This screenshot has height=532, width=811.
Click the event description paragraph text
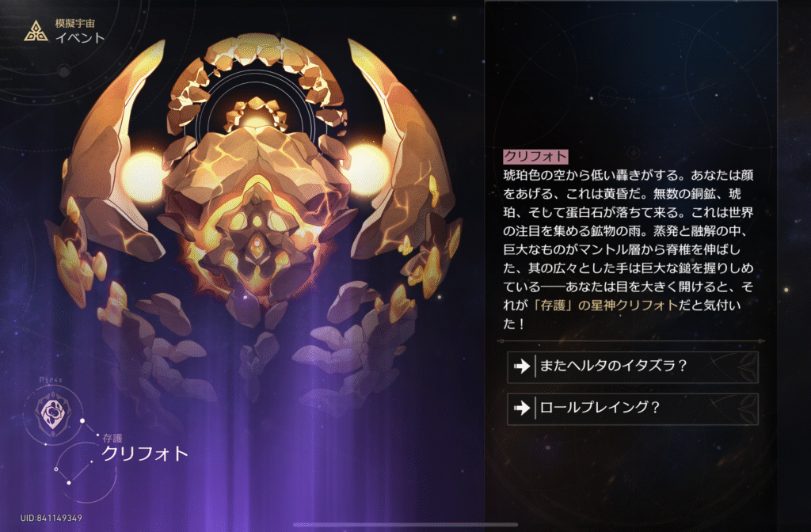pos(628,249)
